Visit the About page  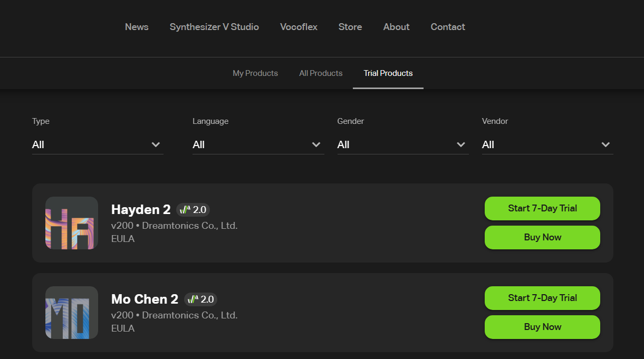397,27
